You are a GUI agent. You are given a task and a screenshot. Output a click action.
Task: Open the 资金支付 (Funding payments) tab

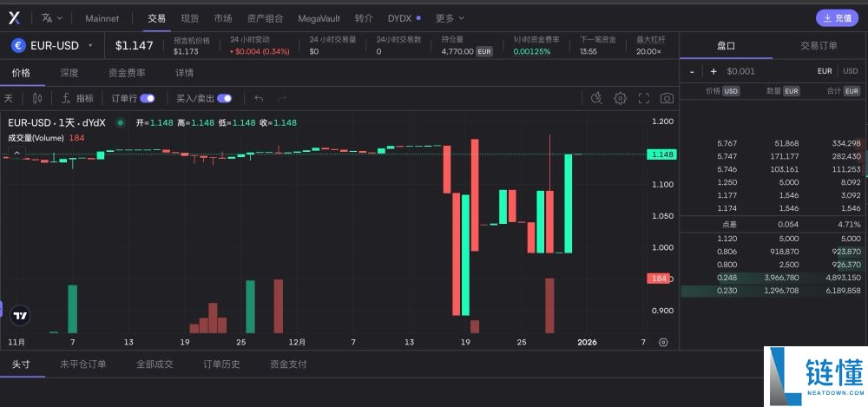coord(288,364)
